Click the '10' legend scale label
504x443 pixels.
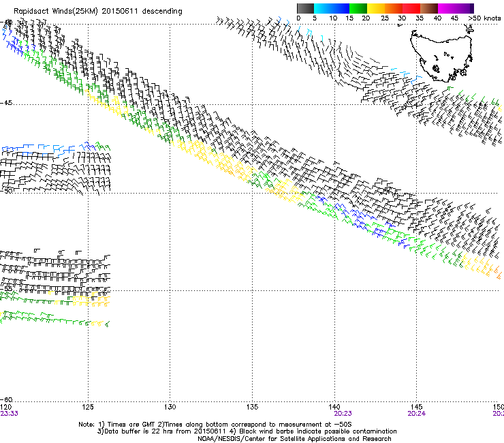coord(333,18)
